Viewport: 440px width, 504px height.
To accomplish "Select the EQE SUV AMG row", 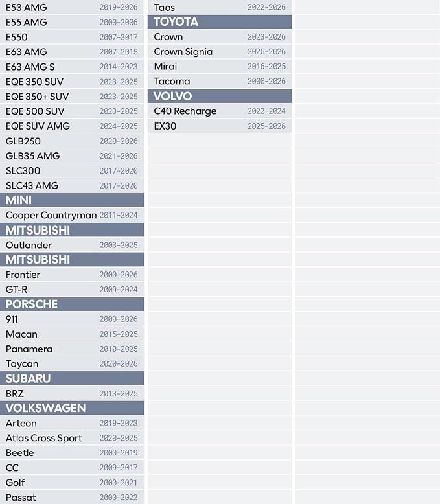I will point(72,126).
